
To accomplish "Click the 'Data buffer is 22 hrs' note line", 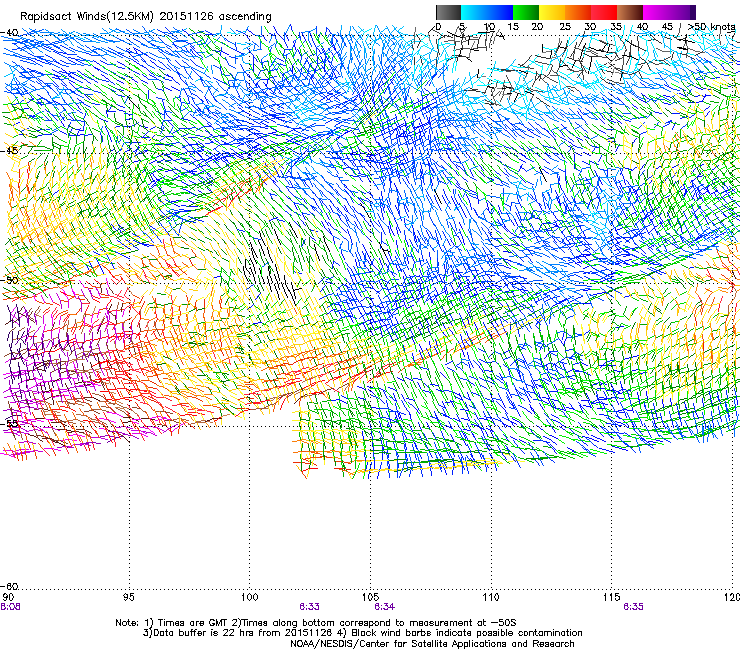I will [362, 633].
